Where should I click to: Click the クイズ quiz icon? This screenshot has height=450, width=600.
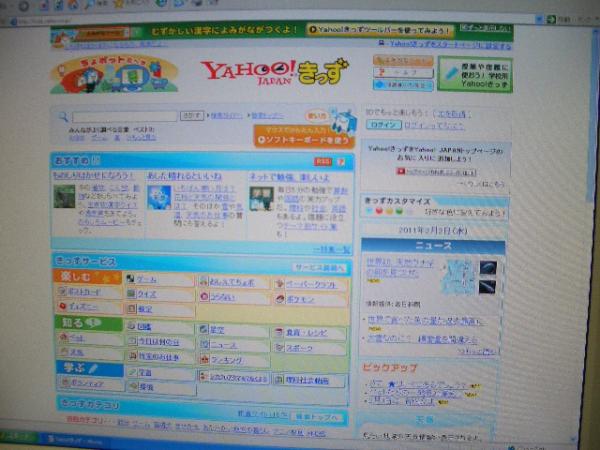tap(131, 293)
